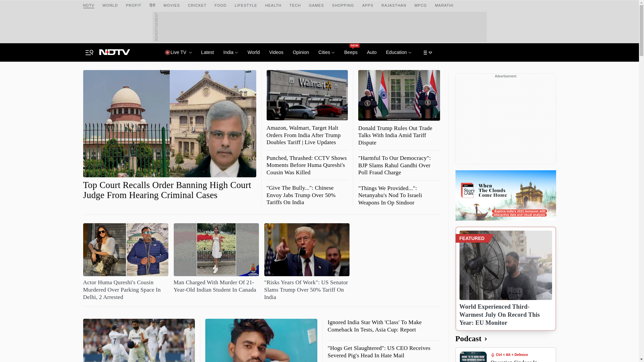Image resolution: width=644 pixels, height=362 pixels.
Task: Open US Senator Slams Trump headline
Action: click(306, 290)
